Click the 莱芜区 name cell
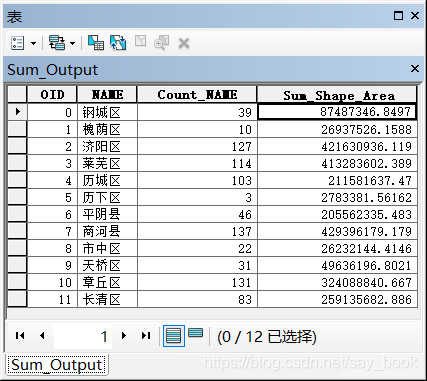Screen dimensions: 427x381 pyautogui.click(x=107, y=163)
